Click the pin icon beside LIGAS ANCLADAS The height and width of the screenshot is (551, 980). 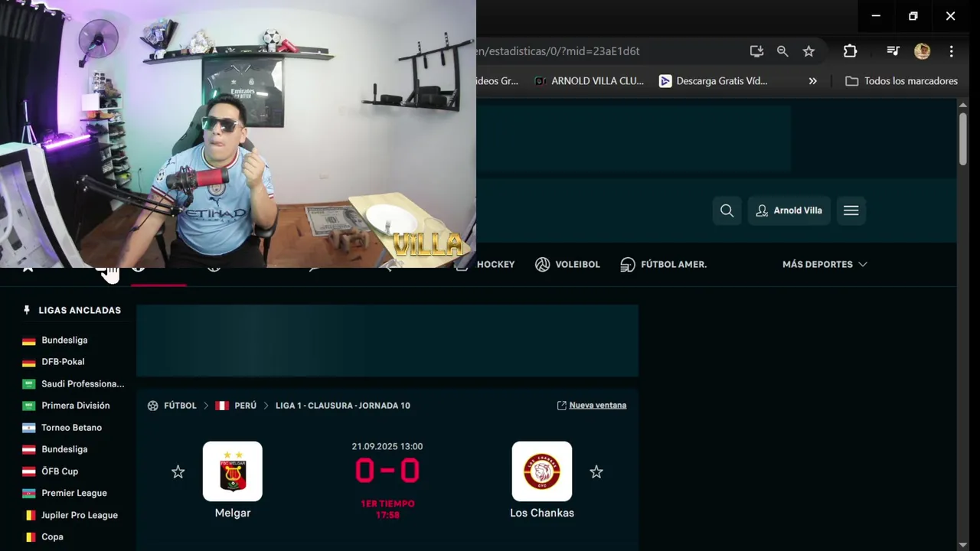(x=27, y=310)
